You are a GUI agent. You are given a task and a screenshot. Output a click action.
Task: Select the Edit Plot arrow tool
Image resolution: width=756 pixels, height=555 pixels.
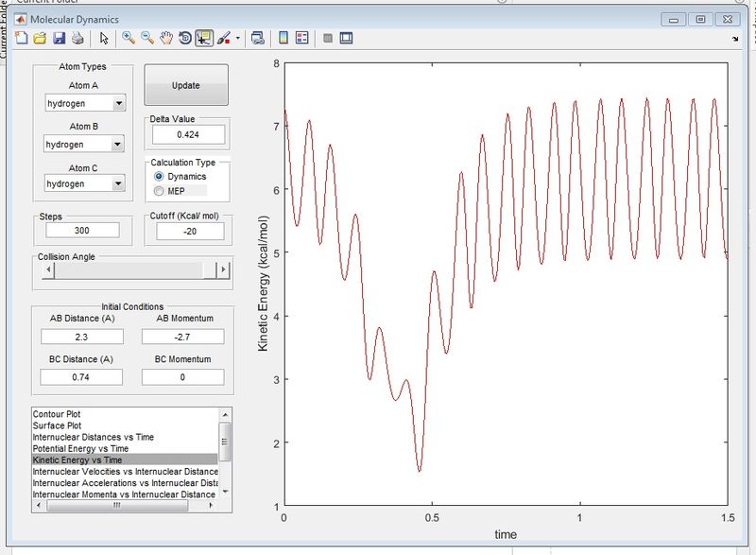(x=104, y=38)
